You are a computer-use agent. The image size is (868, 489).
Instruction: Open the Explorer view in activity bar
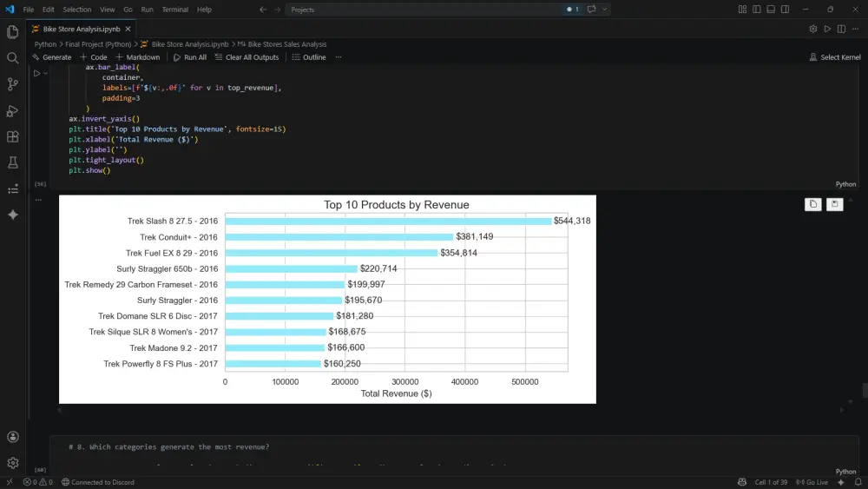pos(13,32)
